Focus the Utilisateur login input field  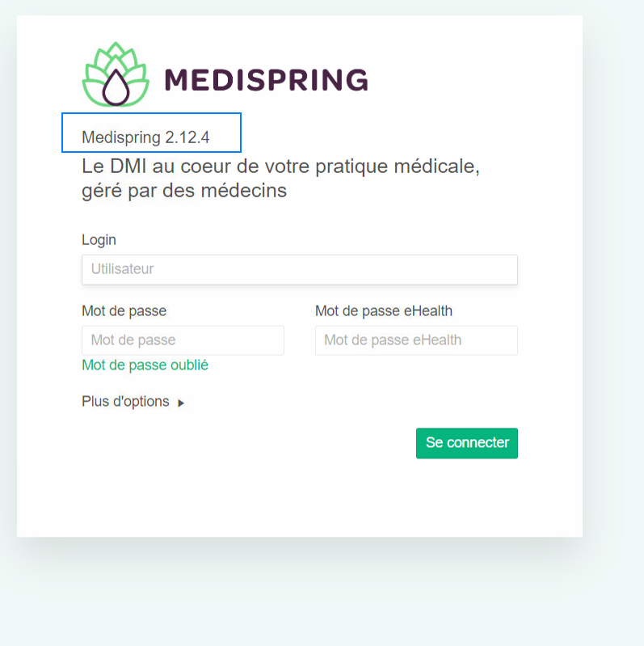pos(299,269)
